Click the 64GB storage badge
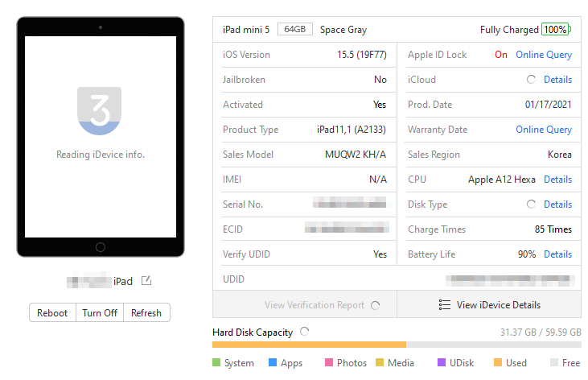Screen dimensions: 588x380 [x=295, y=29]
